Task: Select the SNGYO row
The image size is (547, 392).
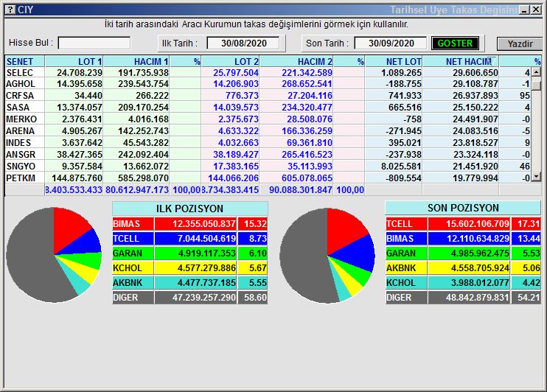Action: [x=268, y=167]
